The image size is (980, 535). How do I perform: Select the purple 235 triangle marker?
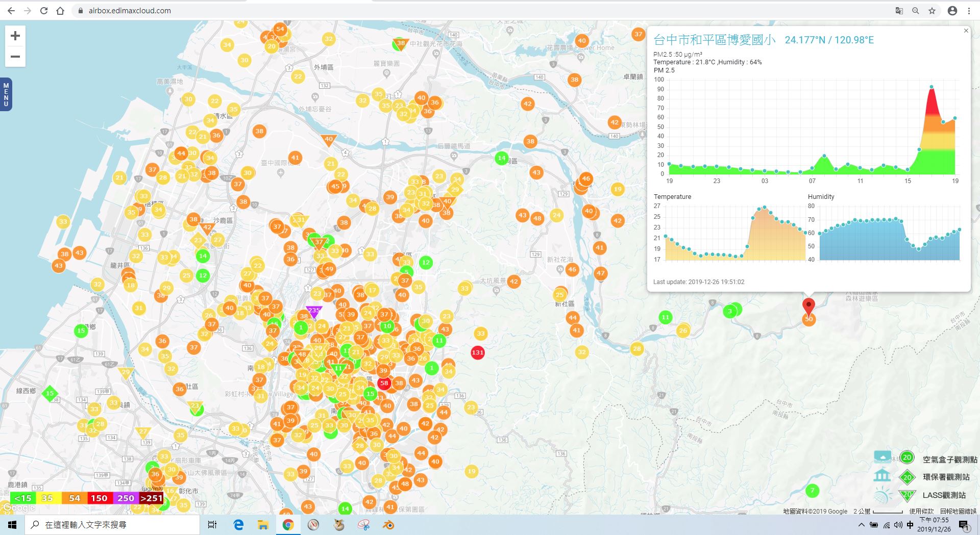point(313,311)
